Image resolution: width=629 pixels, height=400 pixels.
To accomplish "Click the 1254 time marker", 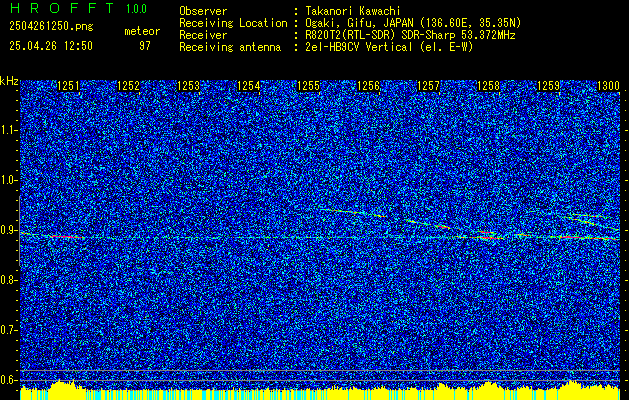I will point(249,86).
